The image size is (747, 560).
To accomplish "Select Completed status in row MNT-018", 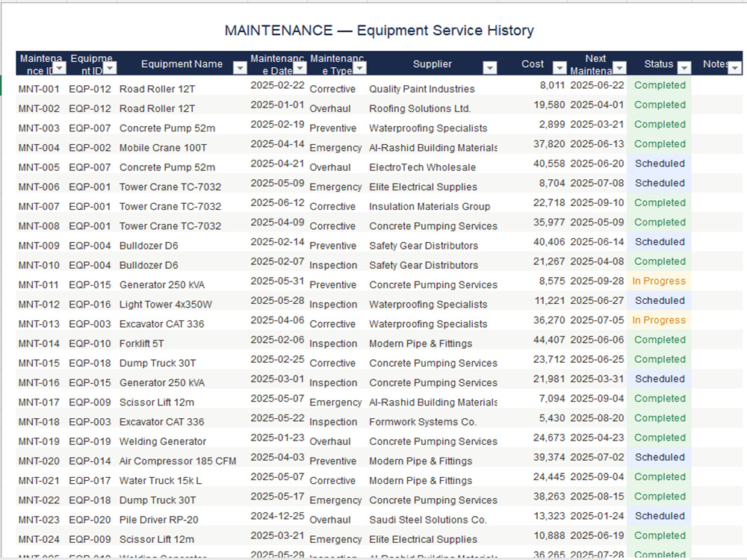I will point(660,417).
